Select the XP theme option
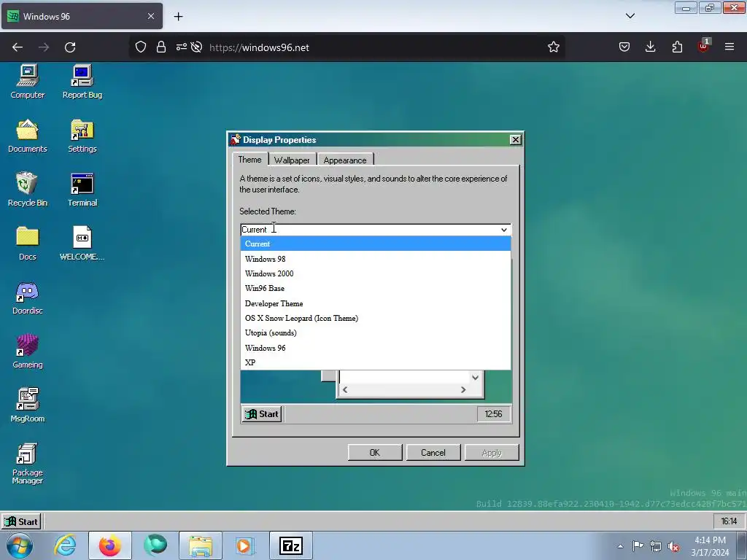 pos(376,362)
